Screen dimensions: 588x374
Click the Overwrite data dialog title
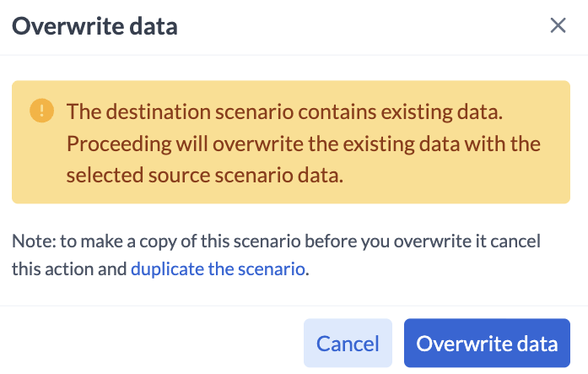[94, 25]
